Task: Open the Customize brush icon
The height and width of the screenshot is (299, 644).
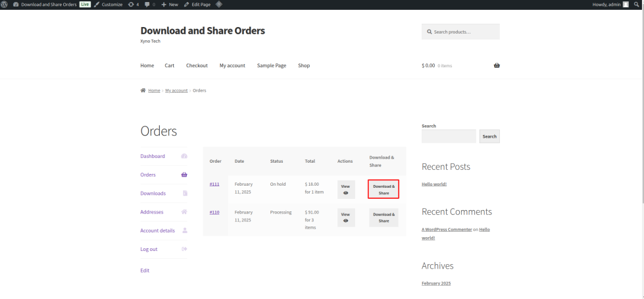Action: click(x=97, y=4)
